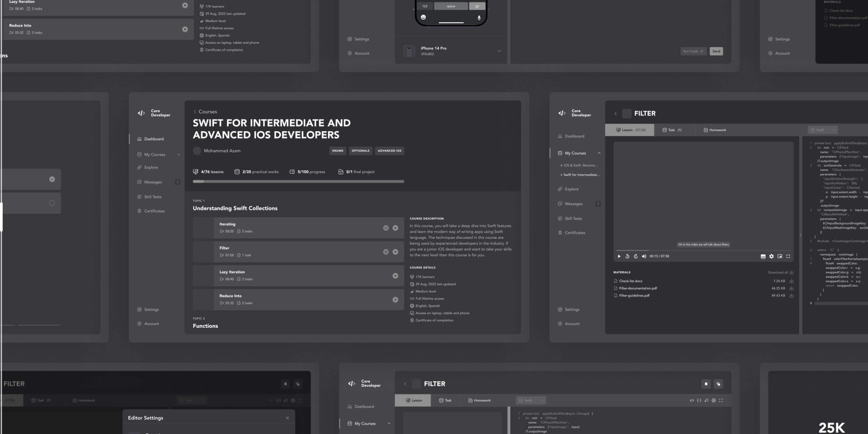The image size is (868, 434).
Task: Enable captions in the video player
Action: pos(763,256)
